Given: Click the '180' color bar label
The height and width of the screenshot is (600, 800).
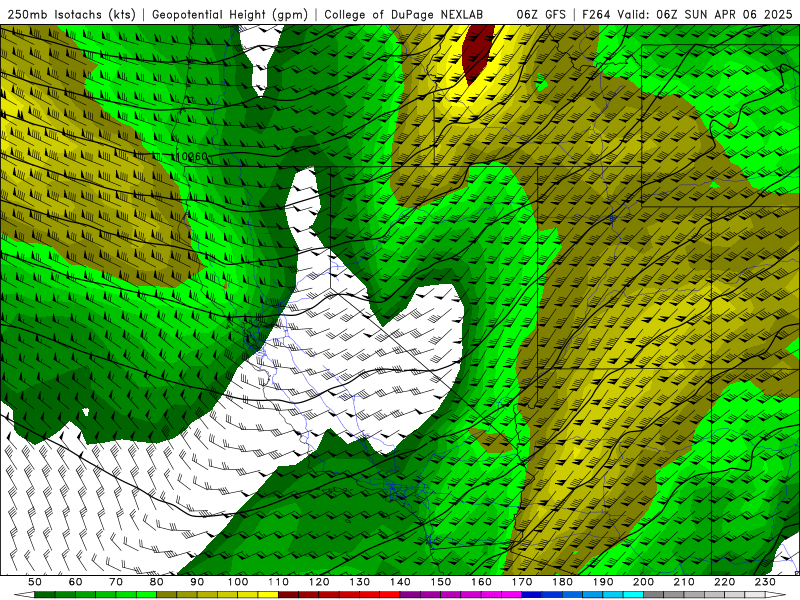Looking at the screenshot, I should coord(562,582).
